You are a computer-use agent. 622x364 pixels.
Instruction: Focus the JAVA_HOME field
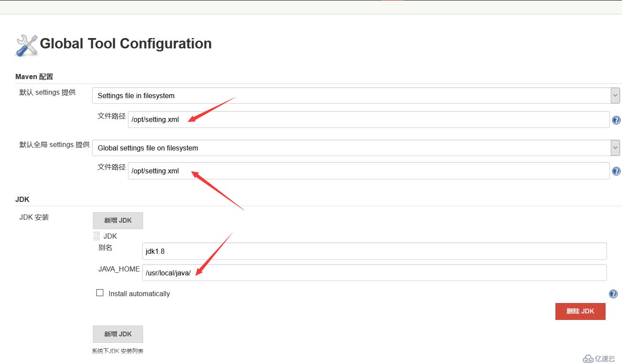(x=374, y=273)
